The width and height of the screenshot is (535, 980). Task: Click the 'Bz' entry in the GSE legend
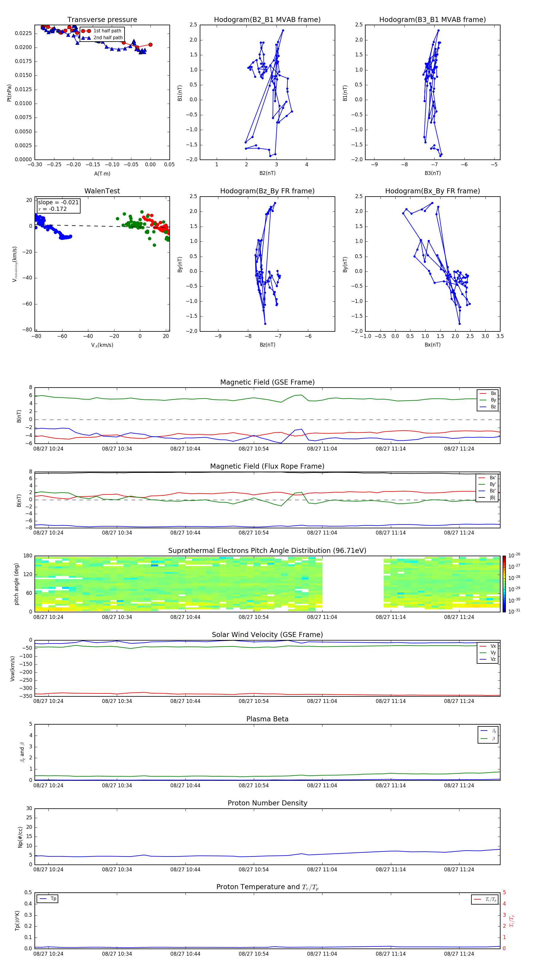pyautogui.click(x=488, y=407)
